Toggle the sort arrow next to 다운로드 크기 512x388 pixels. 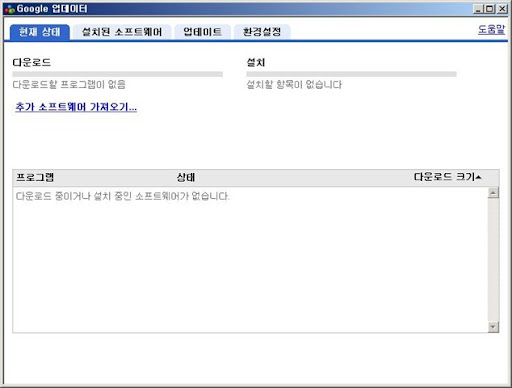click(x=479, y=177)
